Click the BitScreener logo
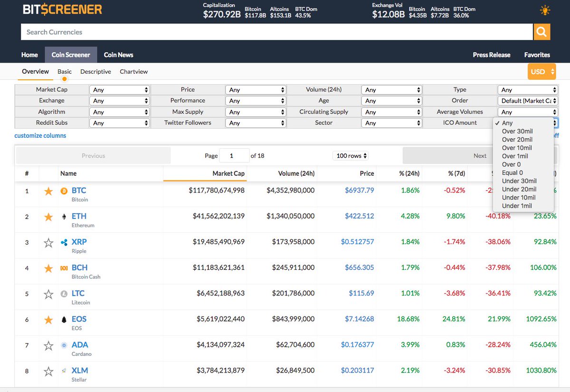This screenshot has height=392, width=570. click(62, 10)
